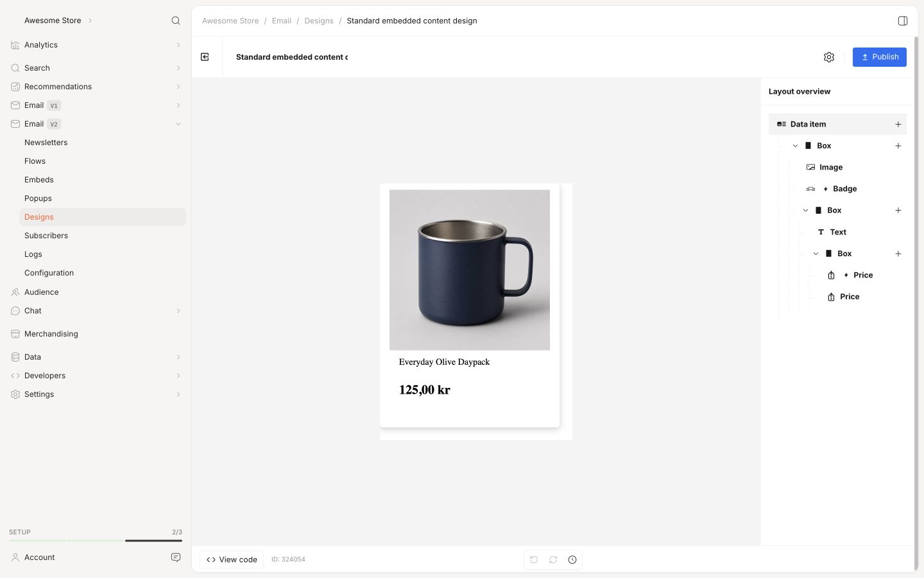Expand the Email V1 menu section
This screenshot has width=924, height=578.
click(178, 105)
